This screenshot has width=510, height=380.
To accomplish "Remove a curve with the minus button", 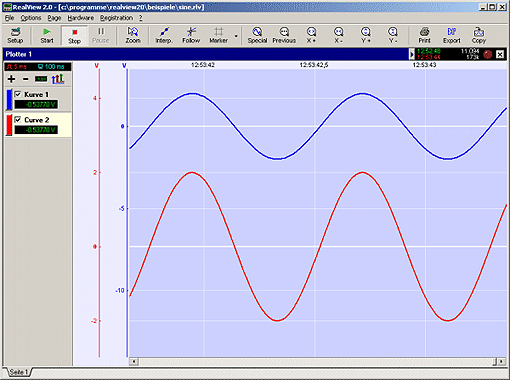I will click(x=26, y=79).
